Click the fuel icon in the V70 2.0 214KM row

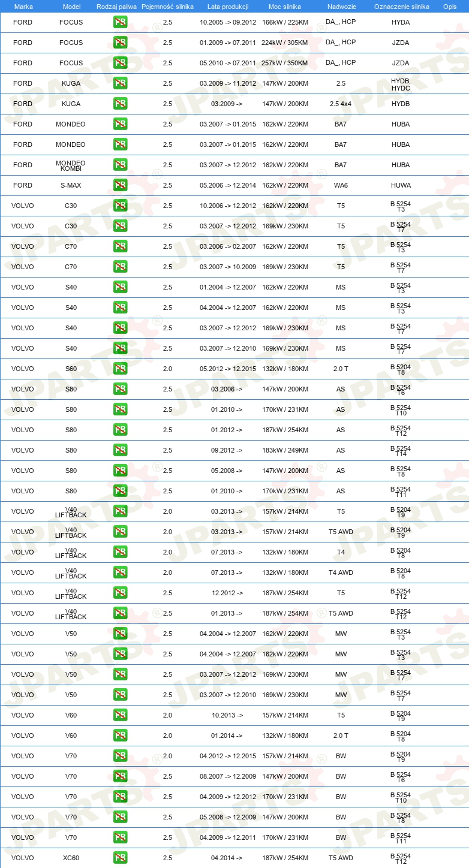pyautogui.click(x=120, y=756)
